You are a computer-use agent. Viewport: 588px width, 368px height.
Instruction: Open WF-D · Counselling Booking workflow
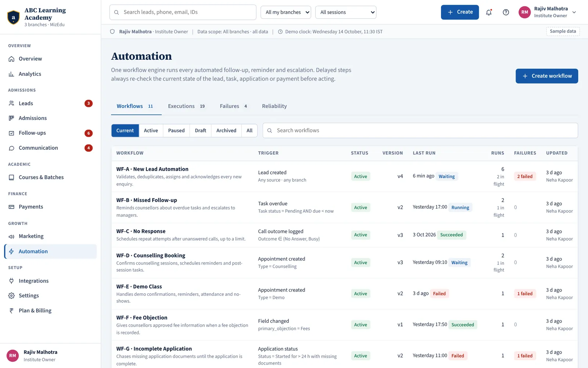tap(151, 255)
